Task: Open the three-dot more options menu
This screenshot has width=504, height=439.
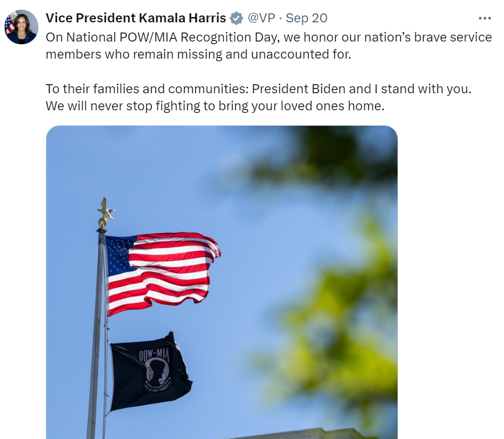Action: click(484, 18)
